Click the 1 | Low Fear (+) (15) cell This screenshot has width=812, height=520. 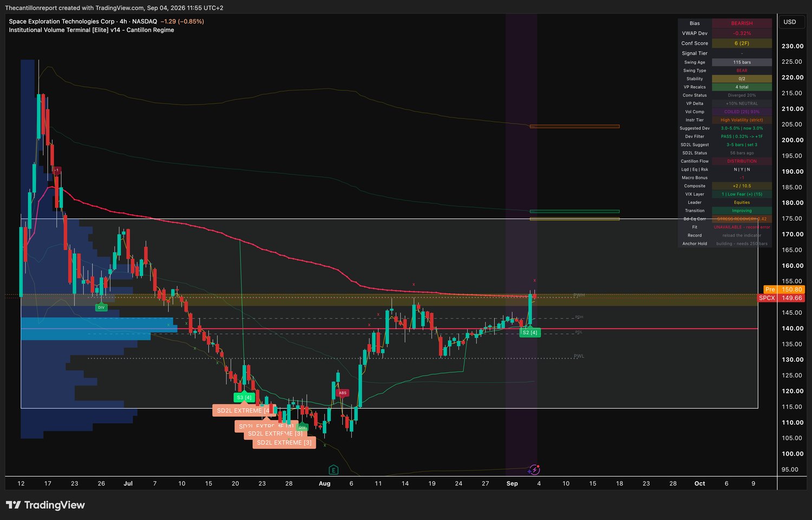point(742,194)
